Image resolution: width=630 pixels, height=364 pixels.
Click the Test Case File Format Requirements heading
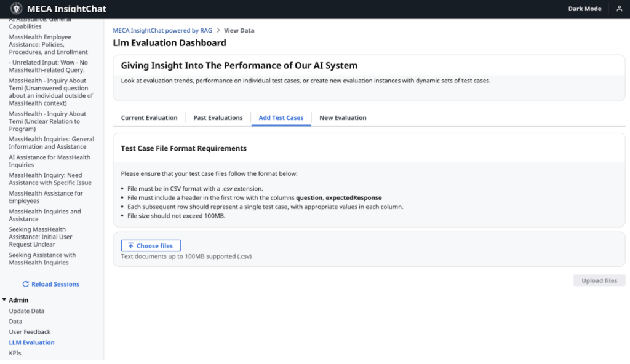[x=183, y=148]
